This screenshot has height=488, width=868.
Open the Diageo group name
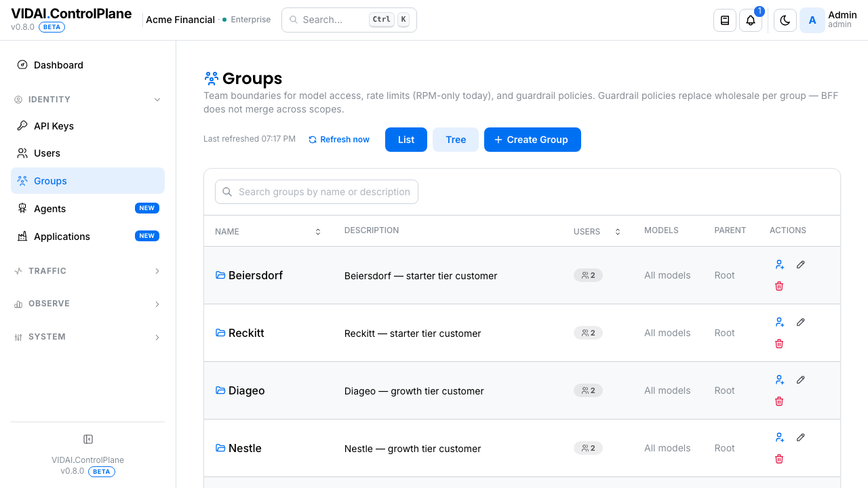(x=247, y=390)
